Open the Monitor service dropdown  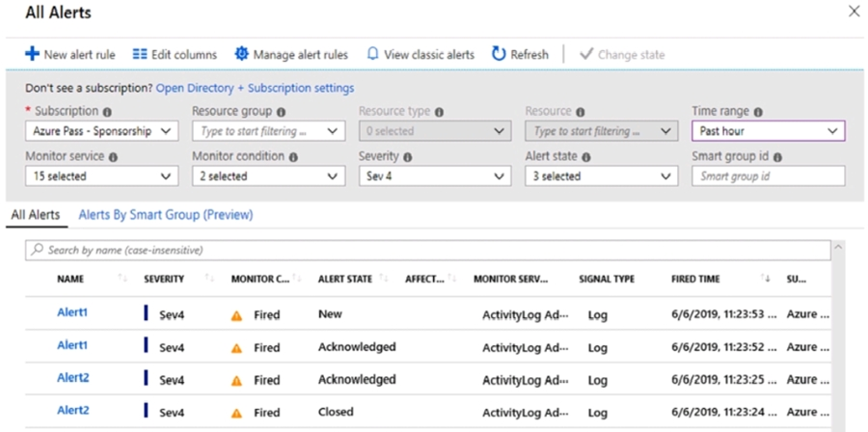point(101,176)
